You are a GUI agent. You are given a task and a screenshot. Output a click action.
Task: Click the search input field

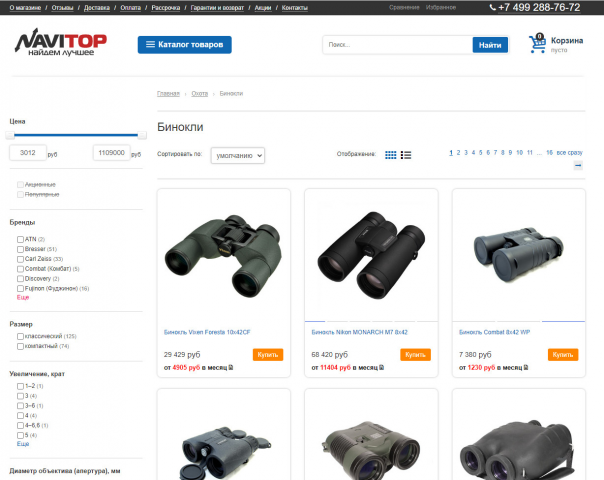coord(398,45)
